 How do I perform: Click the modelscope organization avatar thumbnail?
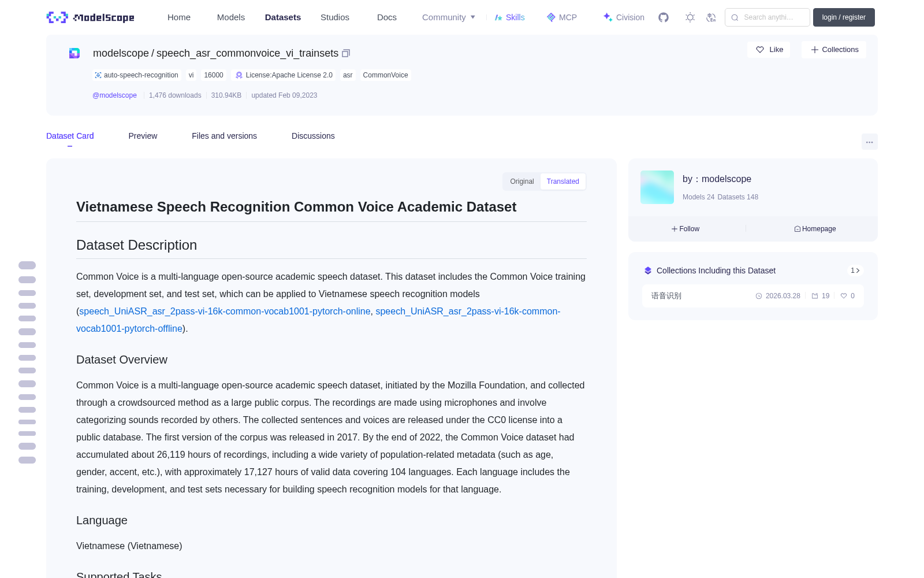[x=657, y=187]
